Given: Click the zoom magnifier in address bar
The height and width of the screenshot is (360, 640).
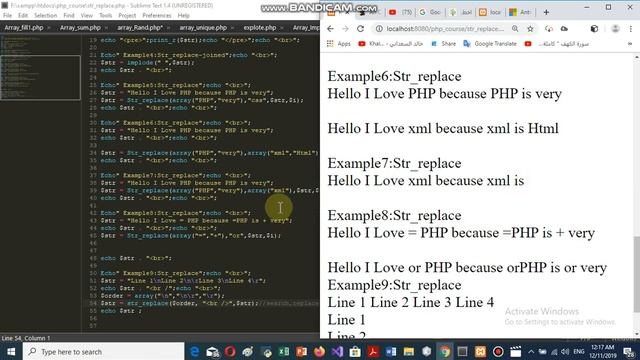Looking at the screenshot, I should (x=515, y=29).
